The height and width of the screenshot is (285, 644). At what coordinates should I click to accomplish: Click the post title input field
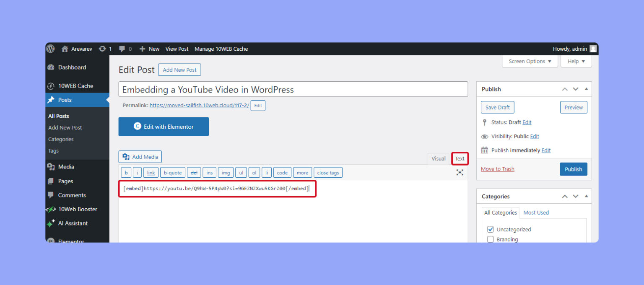[293, 89]
